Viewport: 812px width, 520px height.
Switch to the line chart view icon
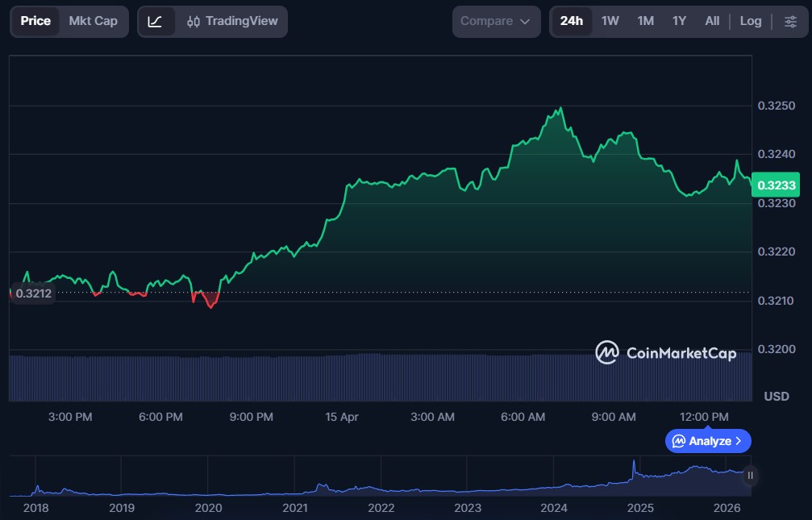coord(156,22)
